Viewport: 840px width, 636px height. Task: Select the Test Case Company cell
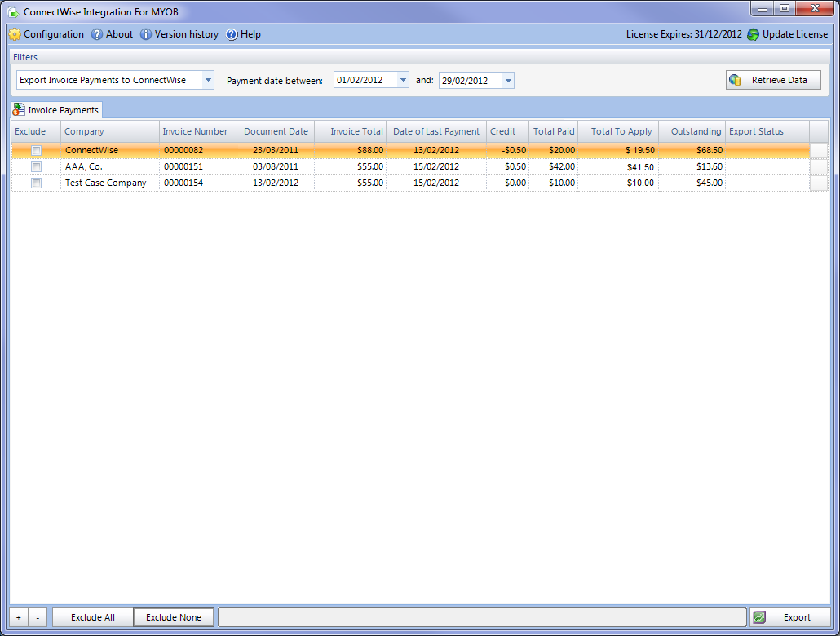(x=110, y=183)
